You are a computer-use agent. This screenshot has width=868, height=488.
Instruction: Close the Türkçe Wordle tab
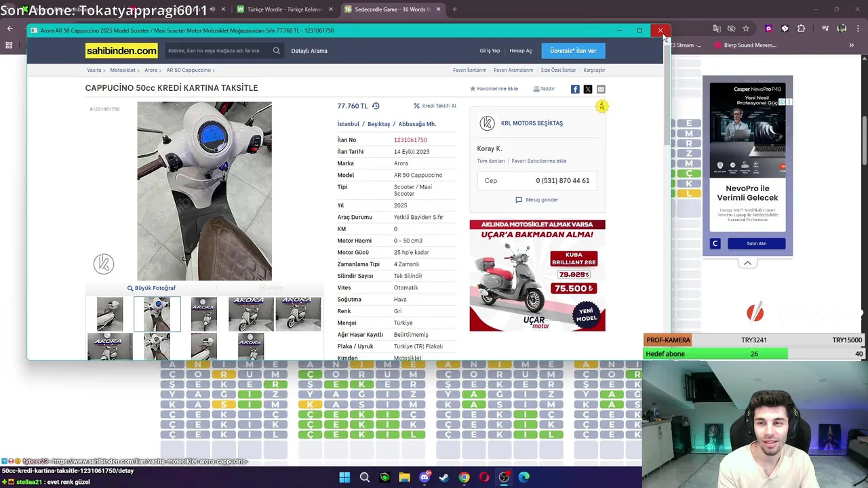[331, 9]
